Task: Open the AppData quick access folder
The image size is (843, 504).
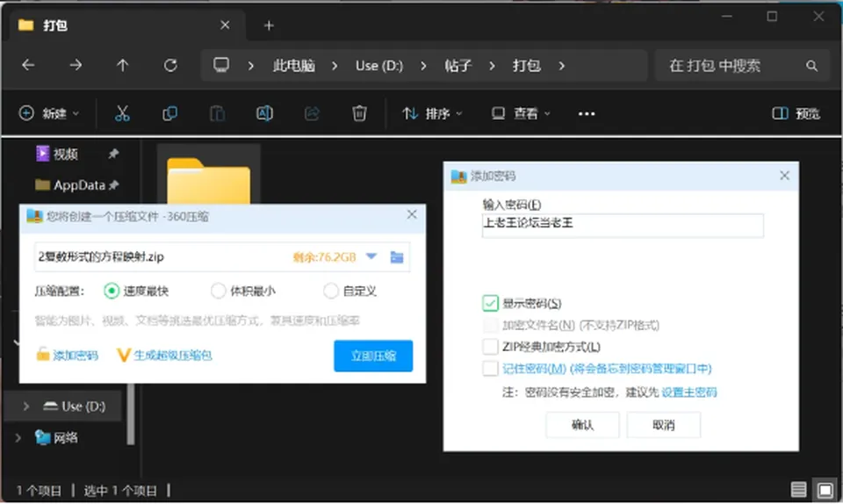Action: click(x=70, y=185)
